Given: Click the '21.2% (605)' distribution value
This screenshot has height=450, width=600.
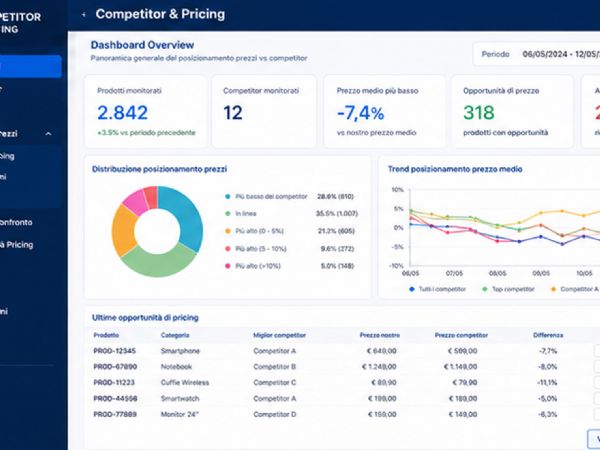Looking at the screenshot, I should [336, 231].
